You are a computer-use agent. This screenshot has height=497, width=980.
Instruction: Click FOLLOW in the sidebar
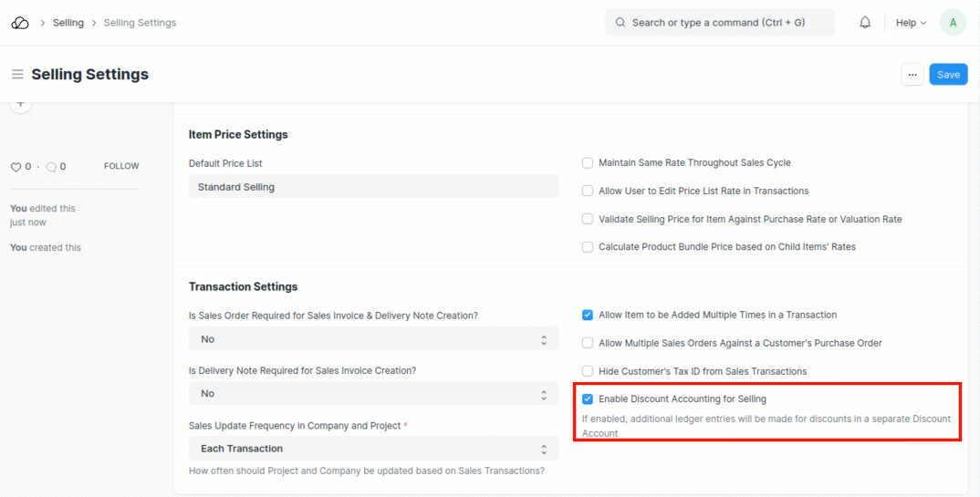121,167
